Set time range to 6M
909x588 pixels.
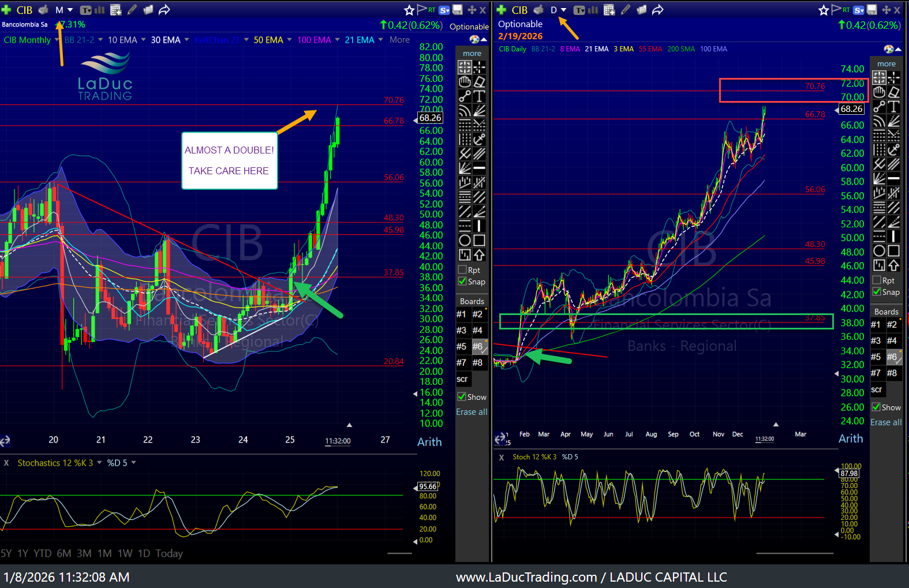pyautogui.click(x=64, y=553)
